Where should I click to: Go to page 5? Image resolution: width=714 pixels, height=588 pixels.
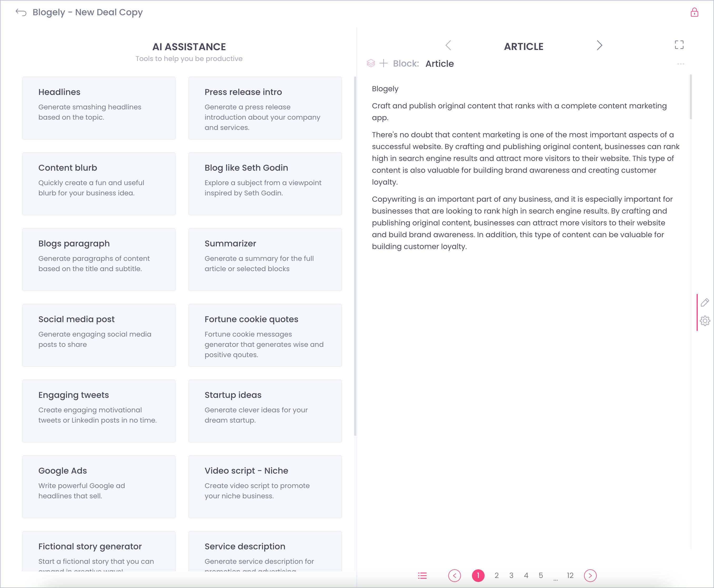click(541, 575)
